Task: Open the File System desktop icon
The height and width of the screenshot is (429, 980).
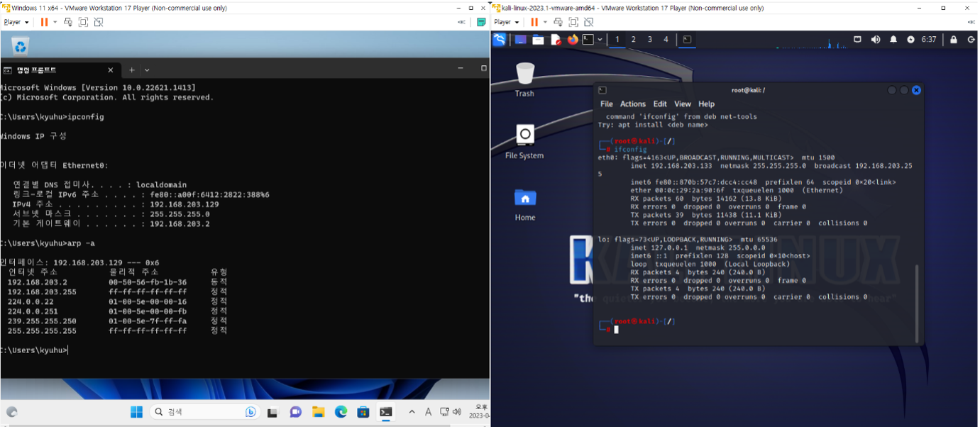Action: [x=524, y=141]
